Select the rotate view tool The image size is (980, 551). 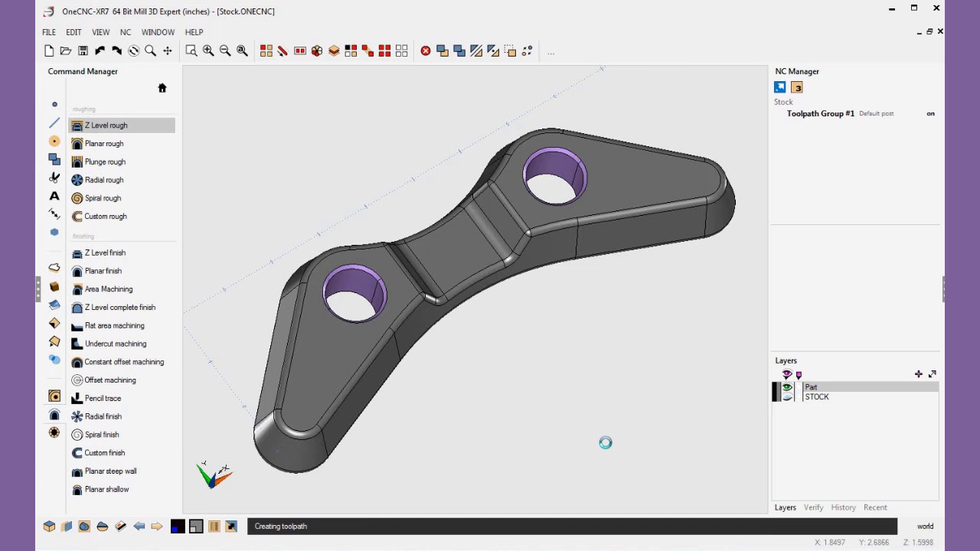pos(133,51)
